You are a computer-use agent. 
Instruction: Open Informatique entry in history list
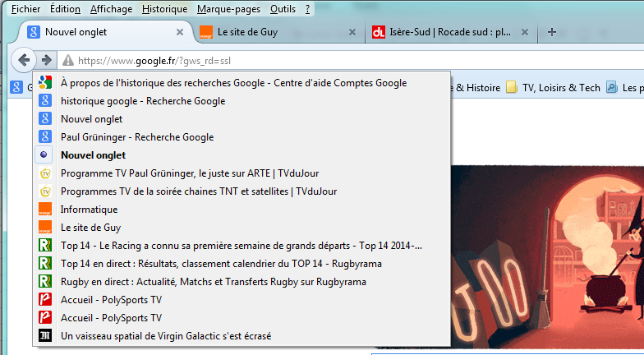tap(89, 210)
